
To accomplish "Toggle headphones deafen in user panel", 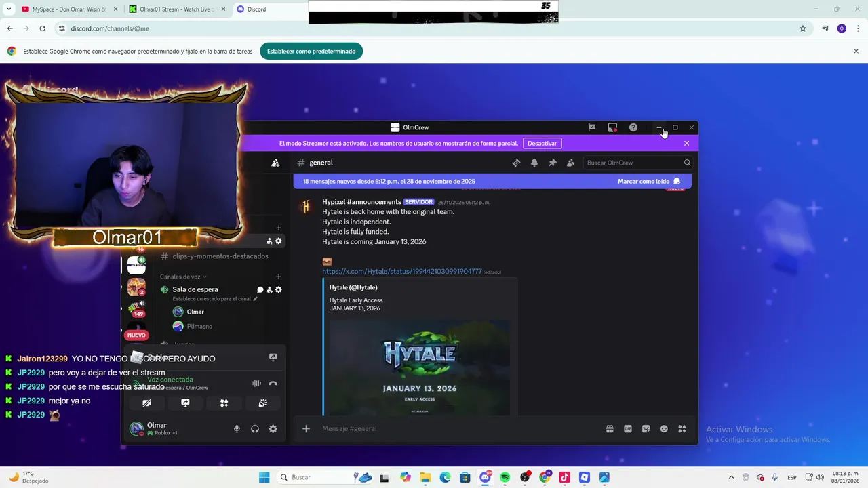I will pos(255,428).
